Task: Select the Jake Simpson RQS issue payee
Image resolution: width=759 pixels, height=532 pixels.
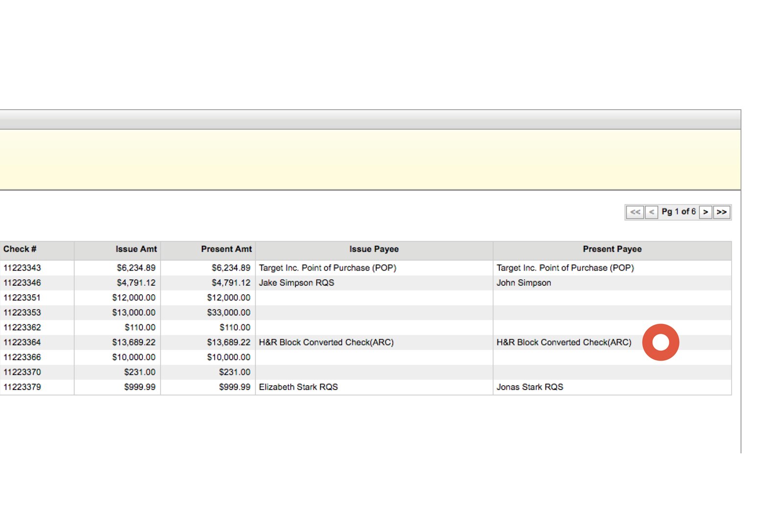Action: pos(296,283)
